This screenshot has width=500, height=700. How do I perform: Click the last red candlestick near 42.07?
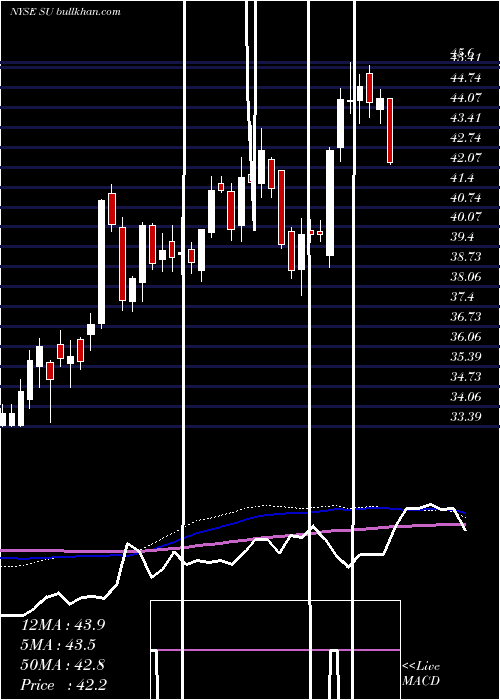pos(390,130)
